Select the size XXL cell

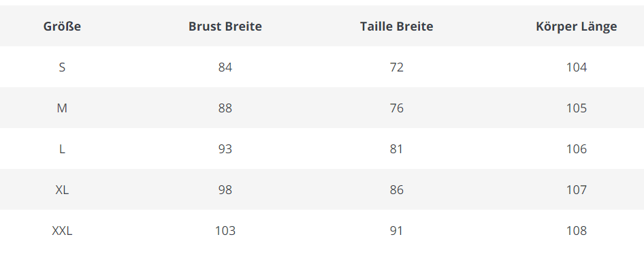click(x=62, y=231)
